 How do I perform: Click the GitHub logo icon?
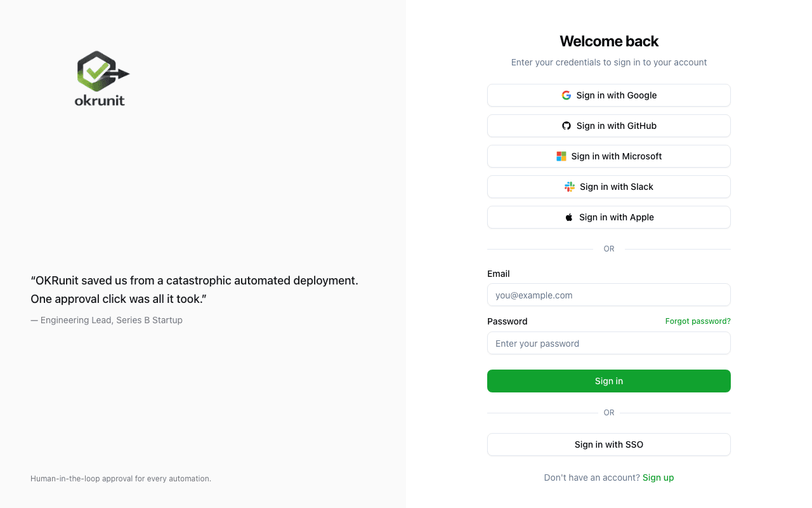(566, 125)
